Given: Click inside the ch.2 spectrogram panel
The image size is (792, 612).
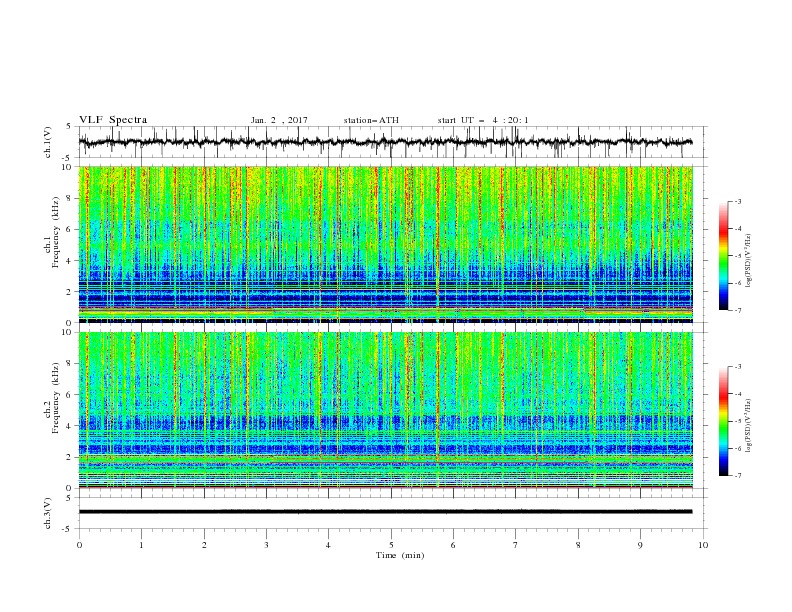Looking at the screenshot, I should (x=386, y=410).
